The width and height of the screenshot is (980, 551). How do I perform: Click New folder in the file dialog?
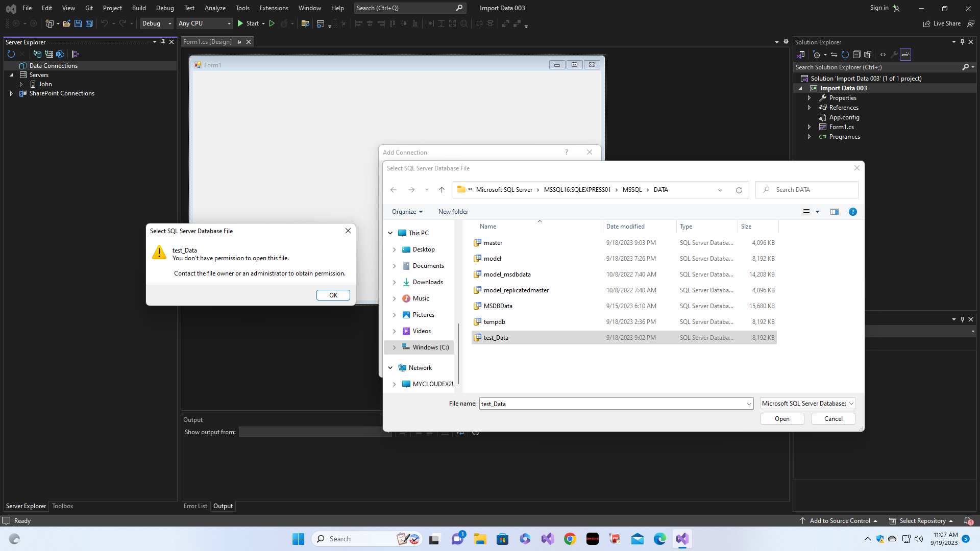point(453,212)
